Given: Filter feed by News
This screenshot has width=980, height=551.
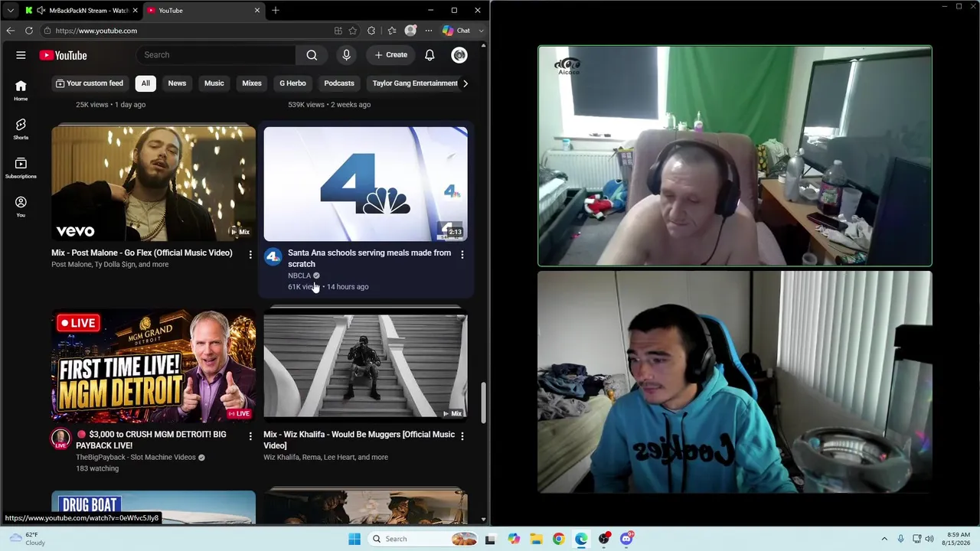Looking at the screenshot, I should point(177,83).
